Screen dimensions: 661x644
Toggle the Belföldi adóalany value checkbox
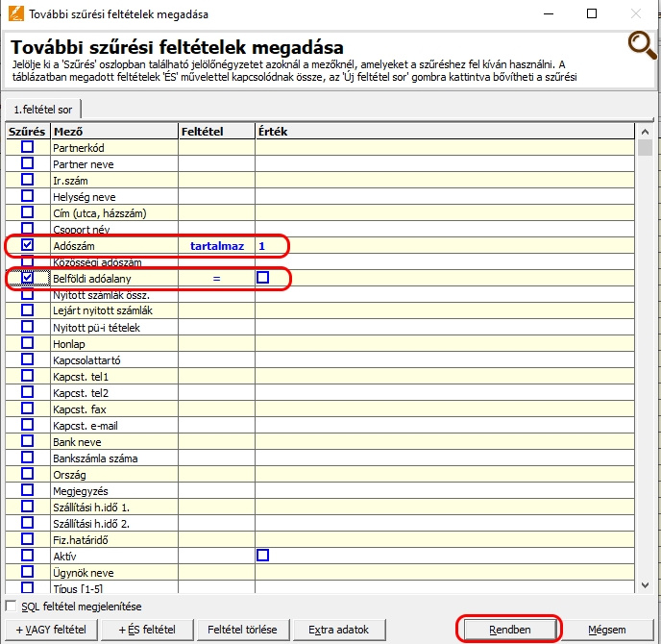point(262,278)
